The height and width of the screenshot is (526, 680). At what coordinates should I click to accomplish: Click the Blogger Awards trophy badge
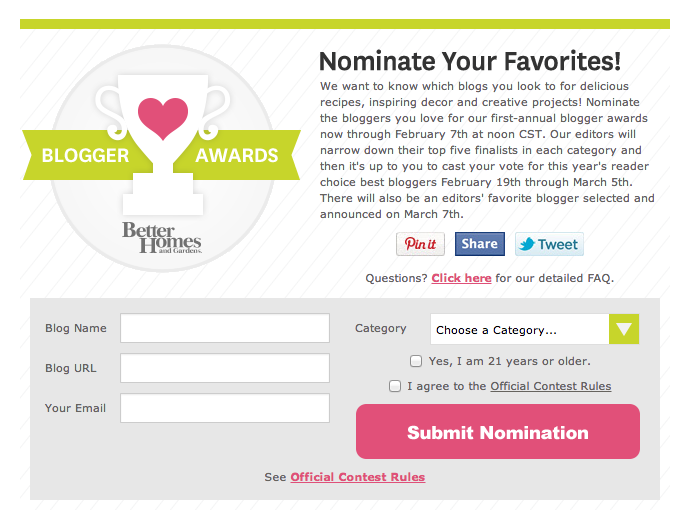coord(161,158)
